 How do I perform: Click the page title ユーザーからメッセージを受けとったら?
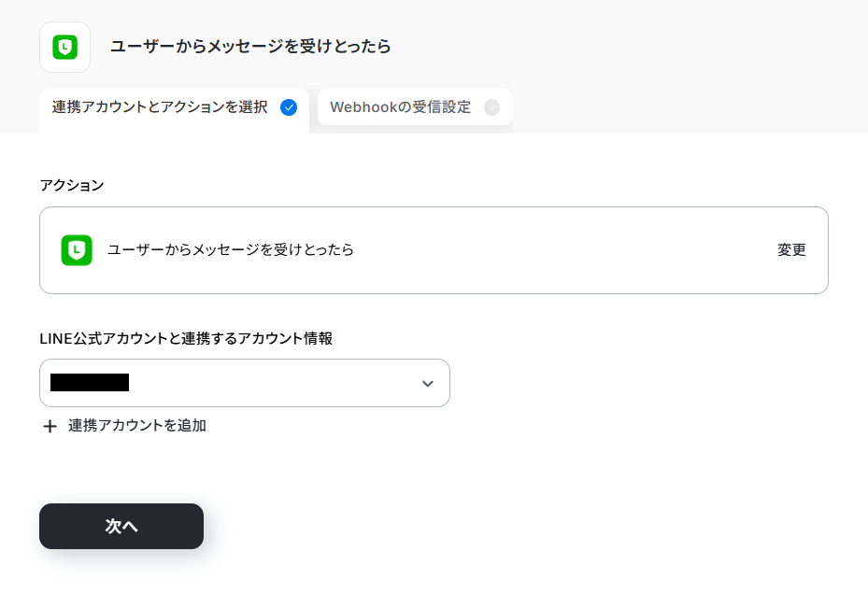[x=250, y=47]
